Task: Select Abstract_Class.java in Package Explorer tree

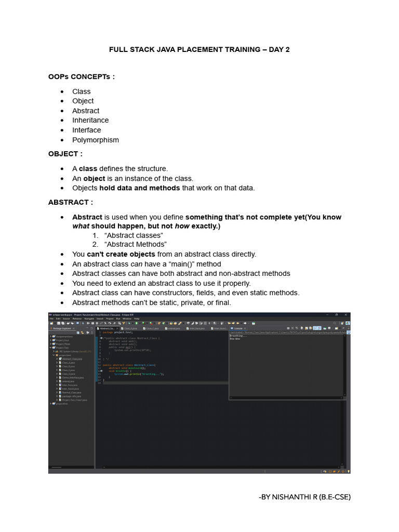Action: tap(72, 359)
